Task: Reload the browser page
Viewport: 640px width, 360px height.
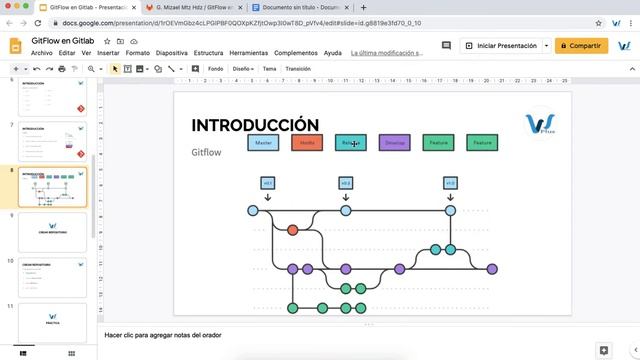Action: coord(38,23)
